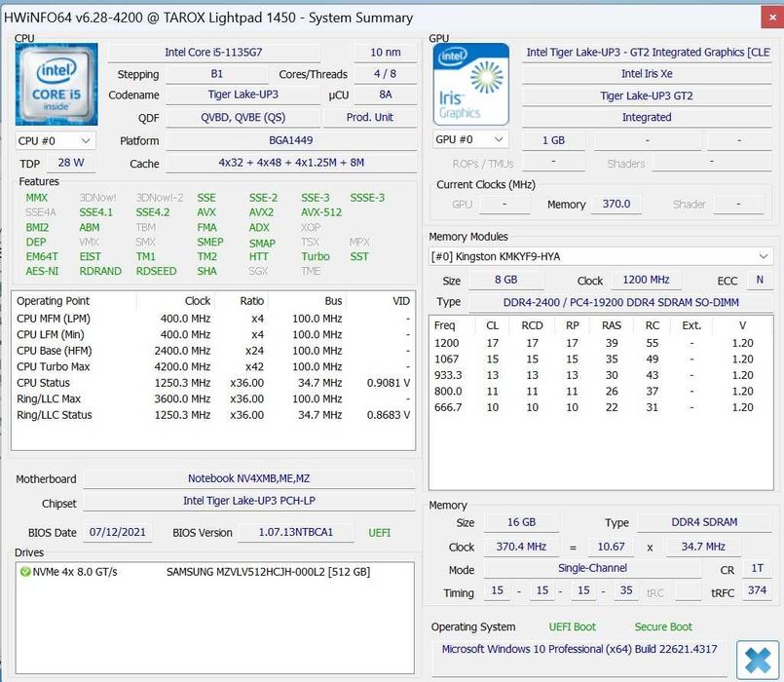
Task: Click the cache 4x32 + 4x48 field
Action: [291, 163]
